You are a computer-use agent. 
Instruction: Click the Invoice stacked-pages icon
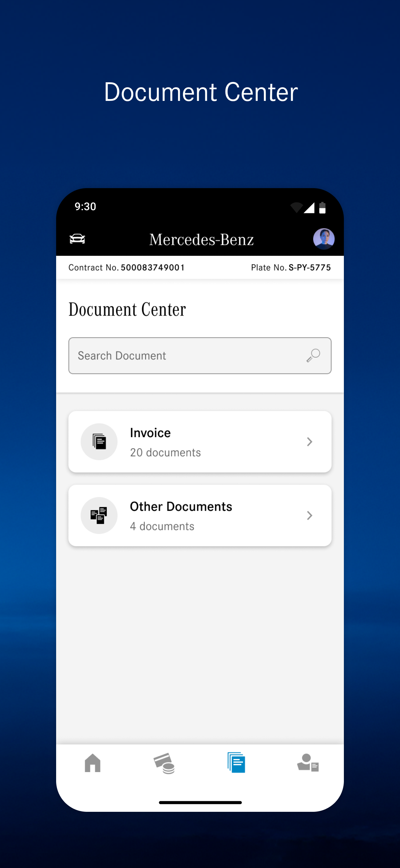tap(99, 441)
